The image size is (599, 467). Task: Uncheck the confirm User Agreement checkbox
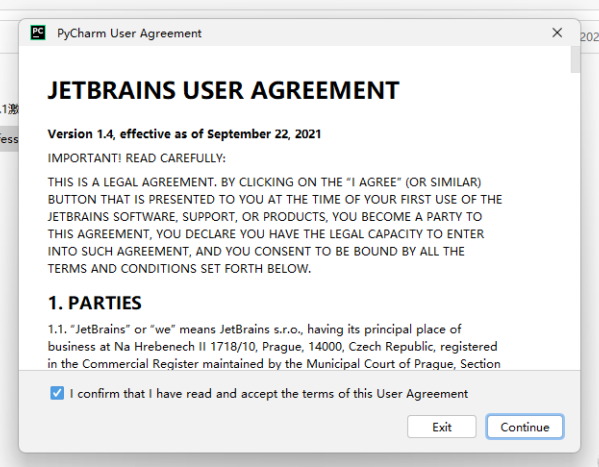click(x=57, y=393)
